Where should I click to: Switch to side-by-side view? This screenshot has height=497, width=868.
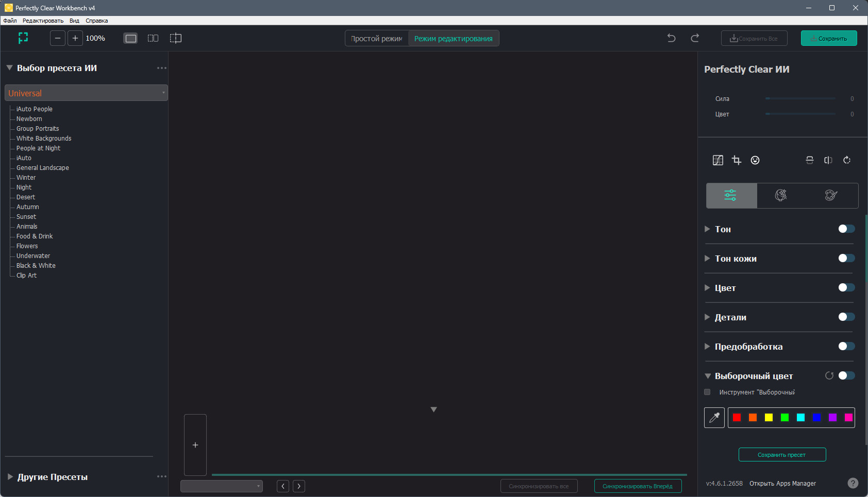tap(153, 38)
